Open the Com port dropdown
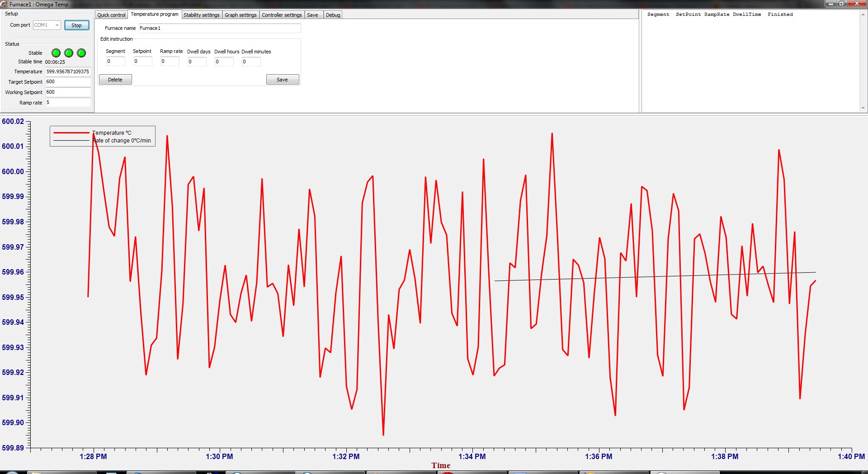 (x=47, y=25)
